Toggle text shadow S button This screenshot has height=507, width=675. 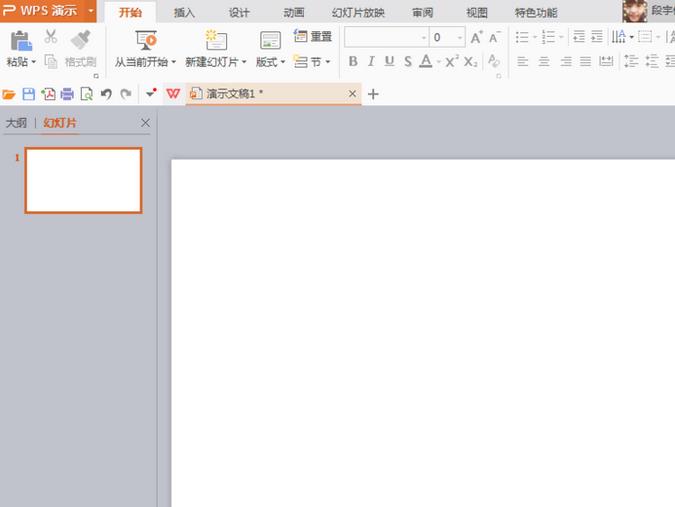[408, 62]
